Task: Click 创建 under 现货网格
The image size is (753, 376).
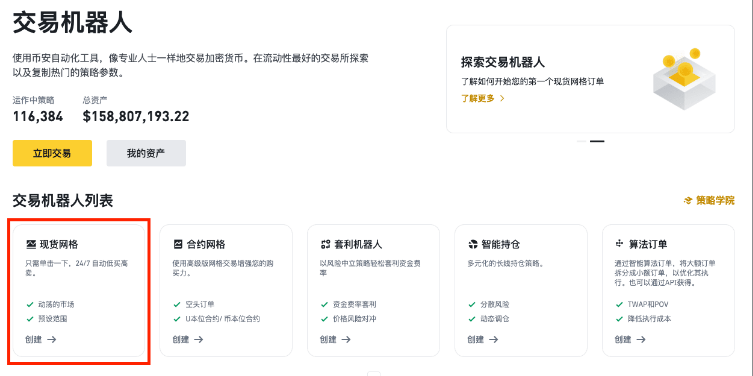Action: pyautogui.click(x=41, y=339)
